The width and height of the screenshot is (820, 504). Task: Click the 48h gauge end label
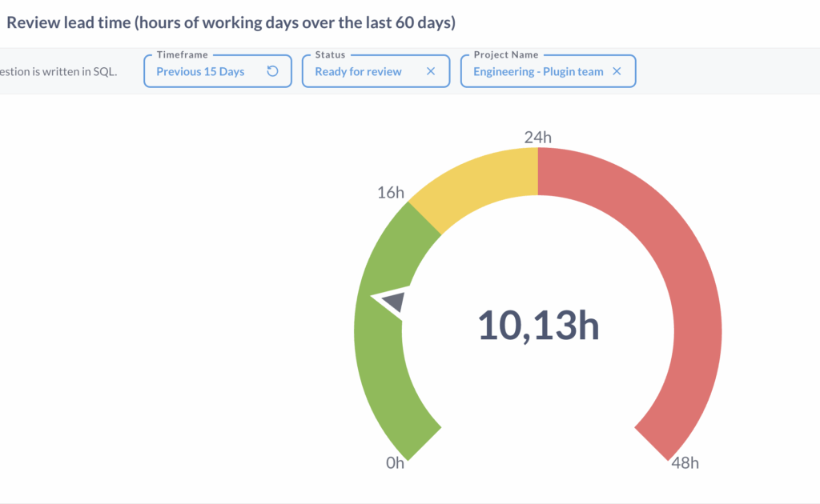685,463
